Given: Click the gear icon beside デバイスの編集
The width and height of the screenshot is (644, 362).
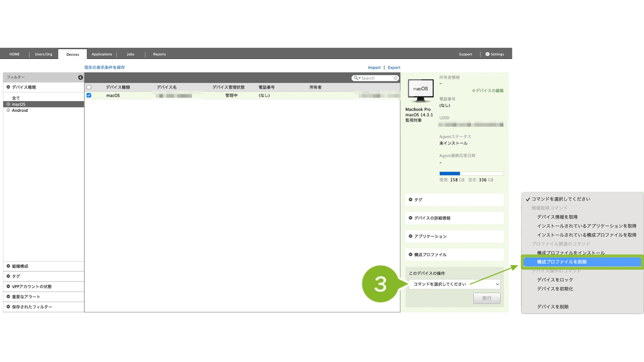Looking at the screenshot, I should 474,90.
